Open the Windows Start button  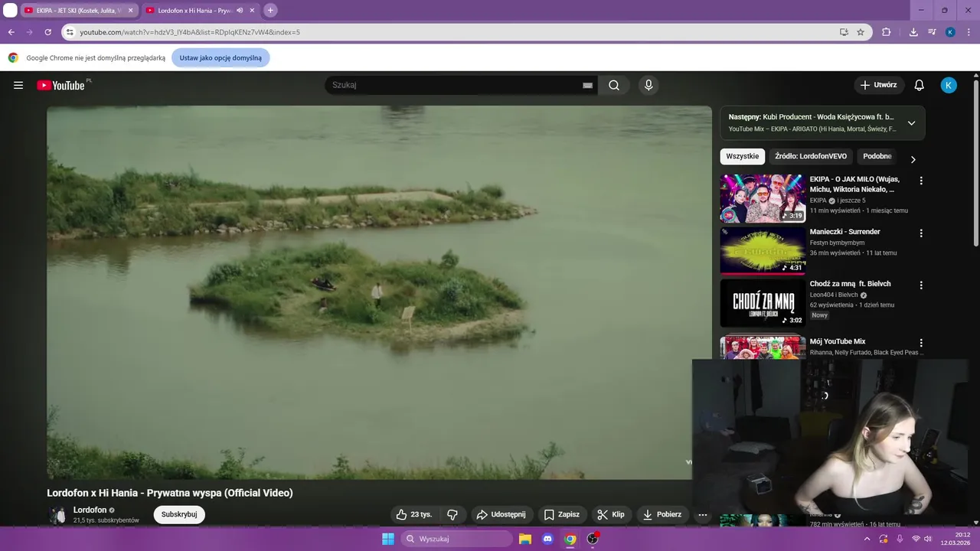click(388, 539)
